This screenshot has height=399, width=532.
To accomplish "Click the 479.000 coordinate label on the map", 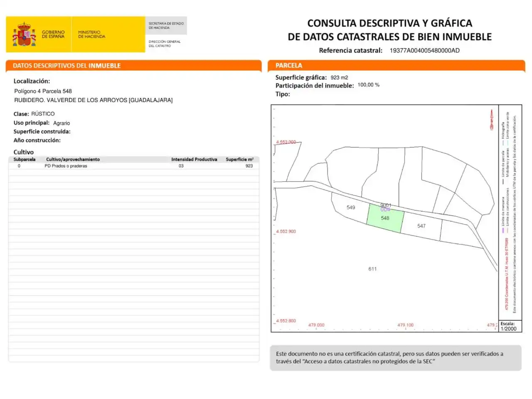I will pos(316,325).
